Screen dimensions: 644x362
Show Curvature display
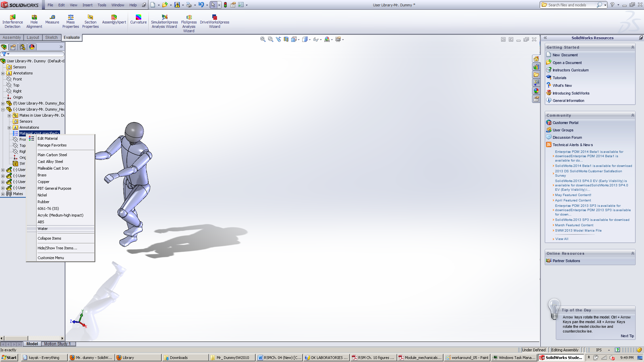point(138,19)
